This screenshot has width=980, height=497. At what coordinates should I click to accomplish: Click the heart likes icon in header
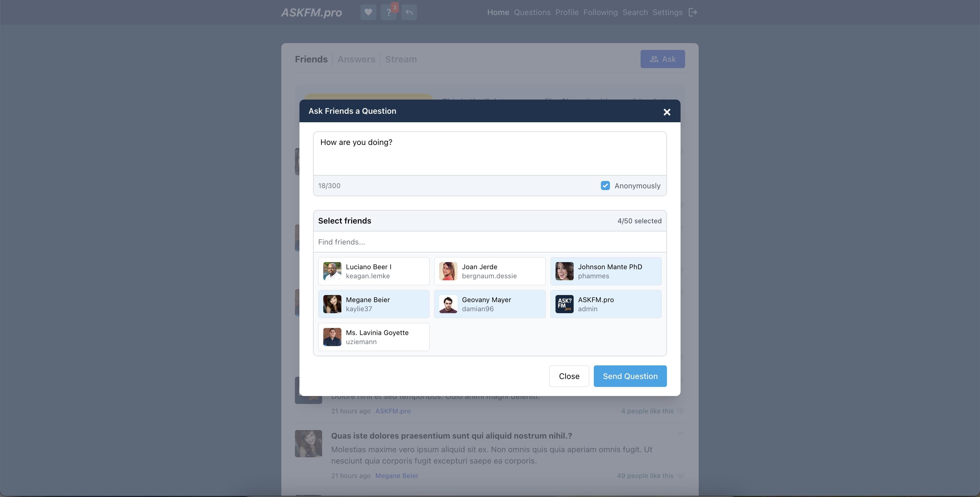pos(368,12)
